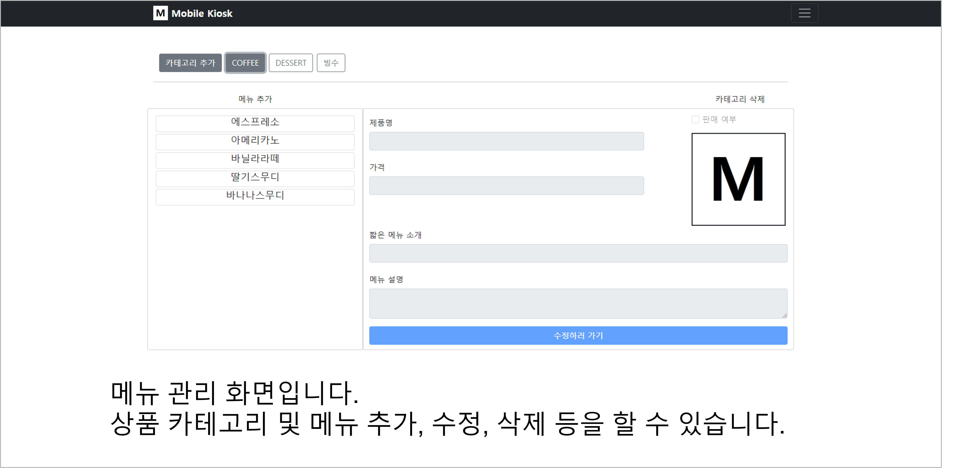This screenshot has height=468, width=980.
Task: Toggle the 판매 여부 checkbox
Action: (695, 120)
